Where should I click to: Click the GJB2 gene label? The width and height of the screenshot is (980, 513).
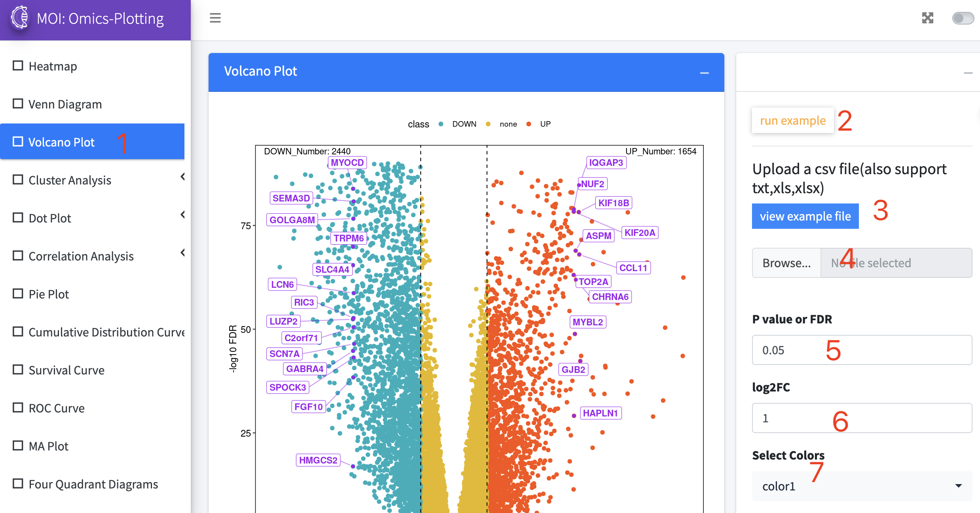[574, 370]
